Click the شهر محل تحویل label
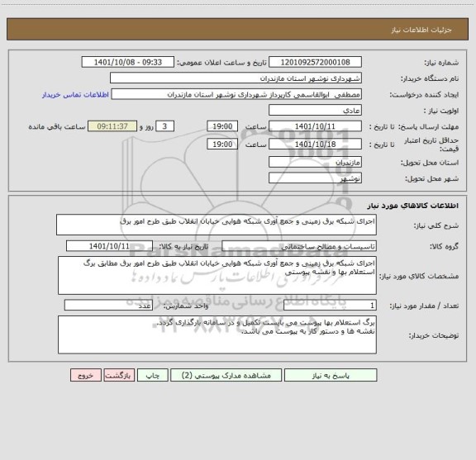 431,178
